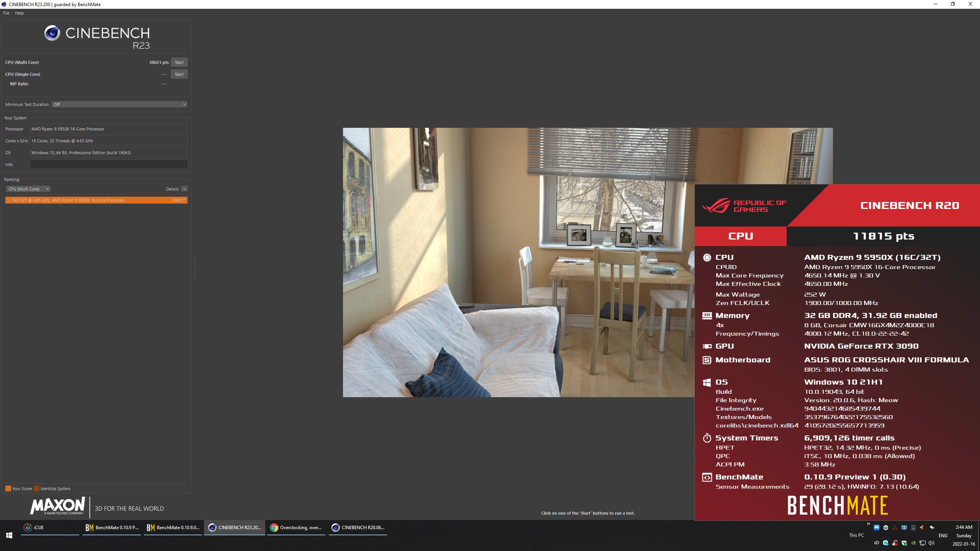Open the NVIDIA settings tray icon

913,543
